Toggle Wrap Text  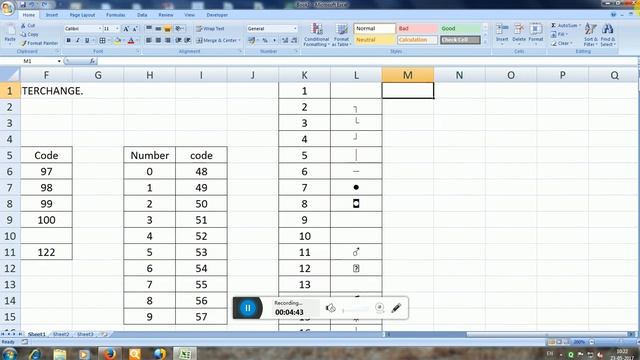point(210,29)
